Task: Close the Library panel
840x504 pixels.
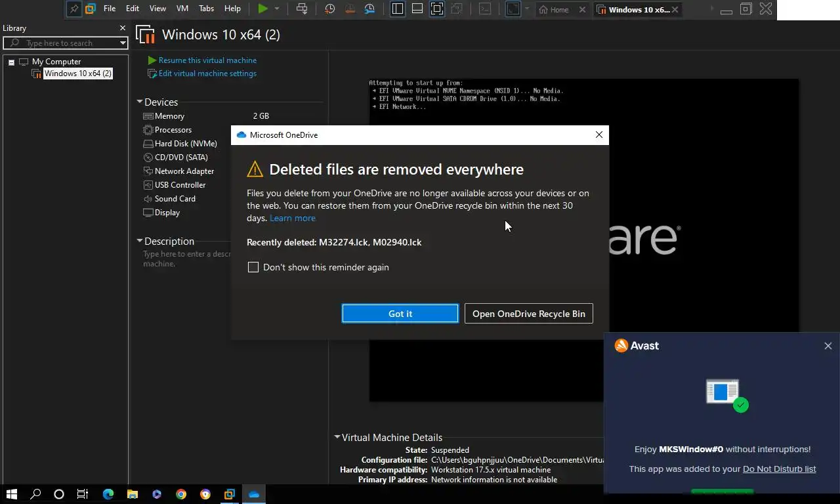Action: click(x=122, y=28)
